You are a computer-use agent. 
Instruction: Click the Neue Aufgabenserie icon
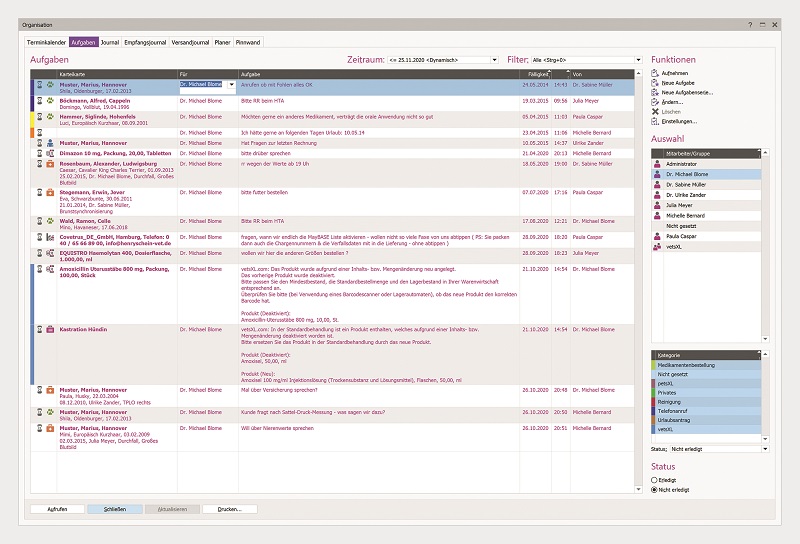(x=655, y=92)
